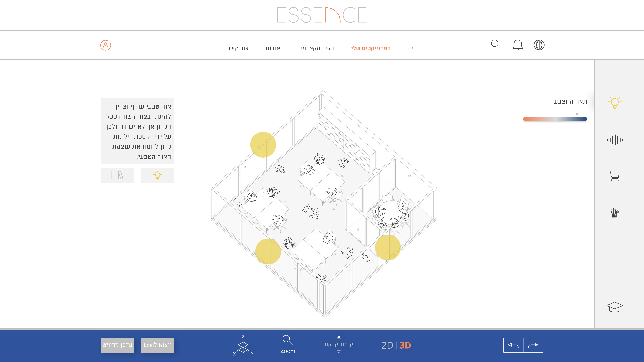Select the acoustics sound wave icon
The width and height of the screenshot is (644, 362).
614,139
